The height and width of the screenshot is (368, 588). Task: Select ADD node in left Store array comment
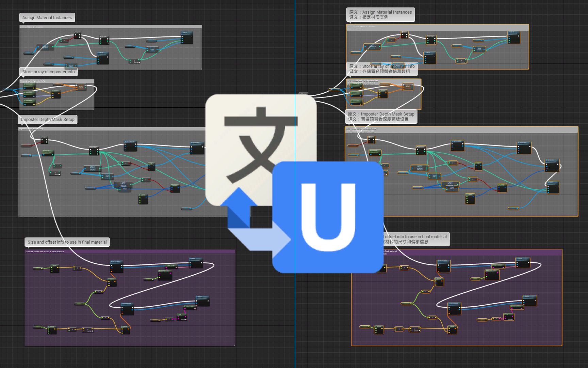click(81, 87)
